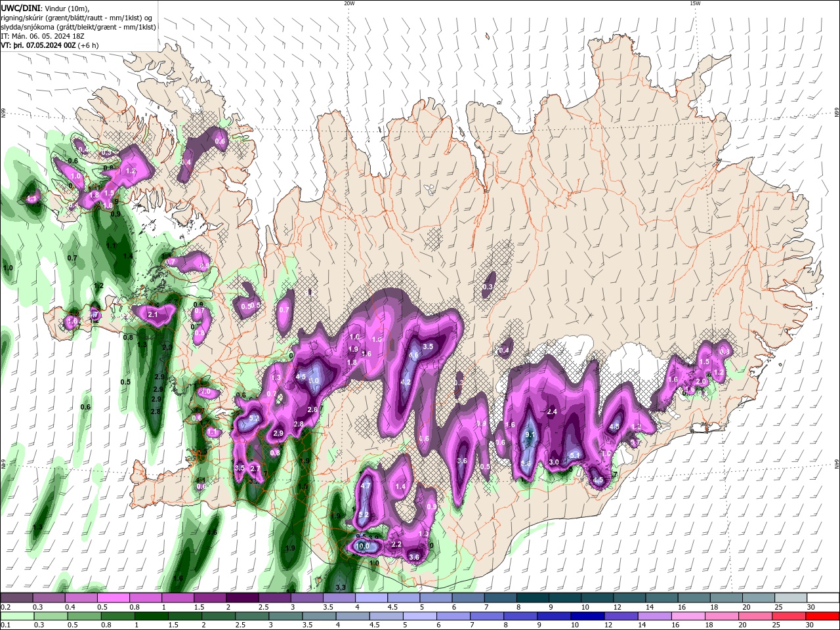Click the snow legend swatch for 0.2–0.3 mm

tap(16, 598)
